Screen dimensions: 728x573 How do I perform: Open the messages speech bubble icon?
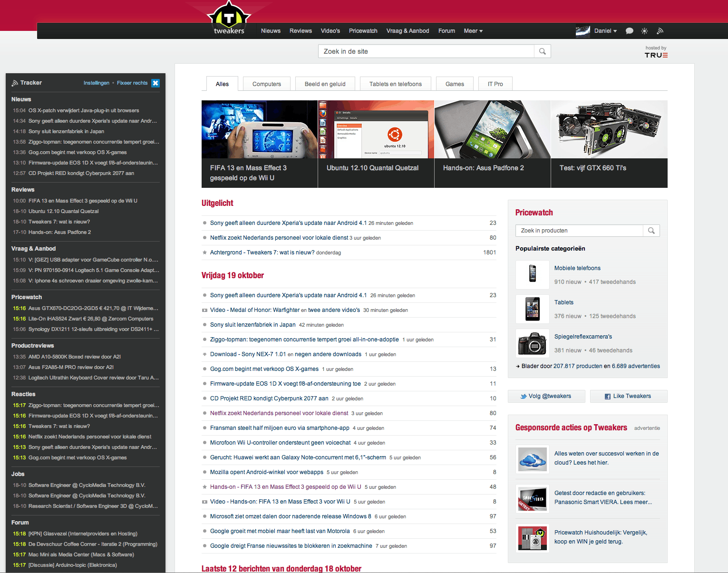[630, 31]
